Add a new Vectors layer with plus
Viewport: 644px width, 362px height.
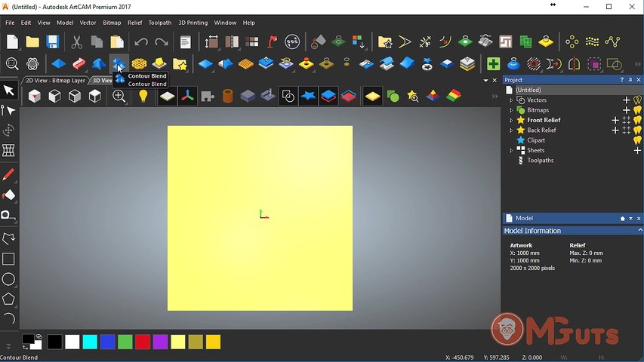[x=627, y=100]
